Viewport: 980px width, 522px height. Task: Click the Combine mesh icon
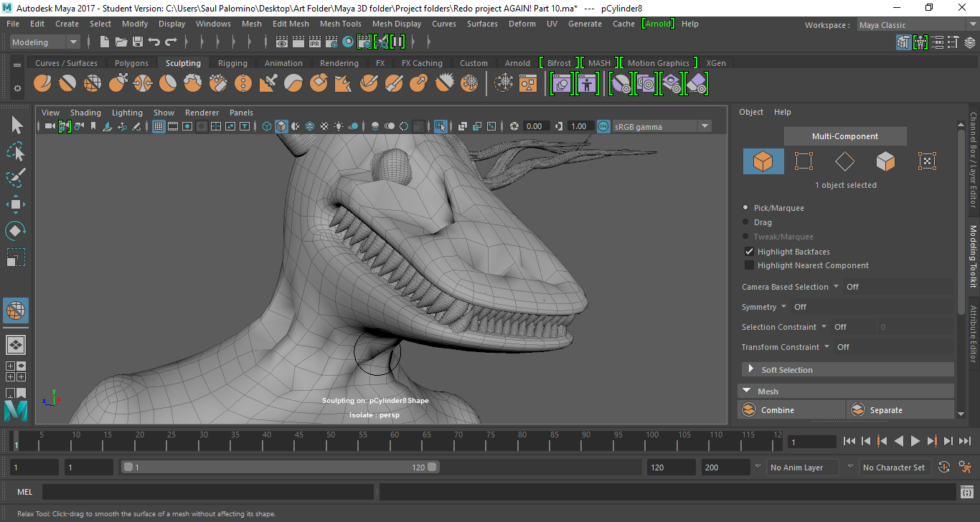tap(749, 410)
